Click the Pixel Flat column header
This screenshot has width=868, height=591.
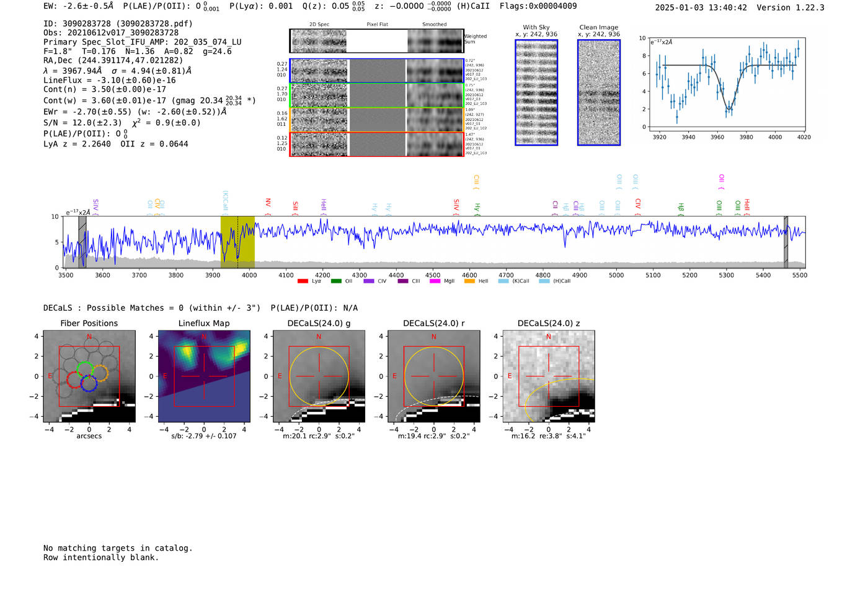(378, 25)
